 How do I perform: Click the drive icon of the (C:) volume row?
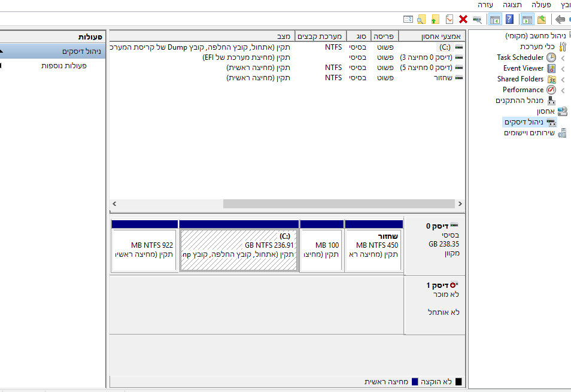click(459, 47)
